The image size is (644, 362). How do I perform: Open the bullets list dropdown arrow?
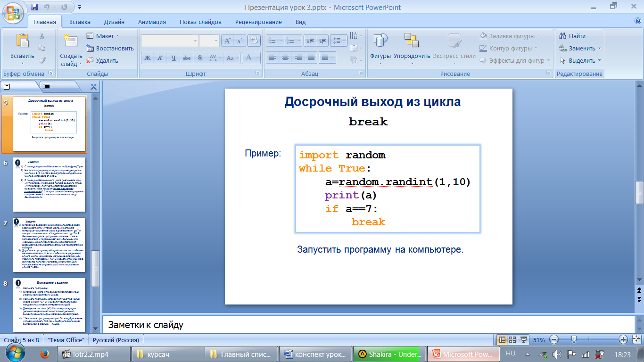coord(281,41)
